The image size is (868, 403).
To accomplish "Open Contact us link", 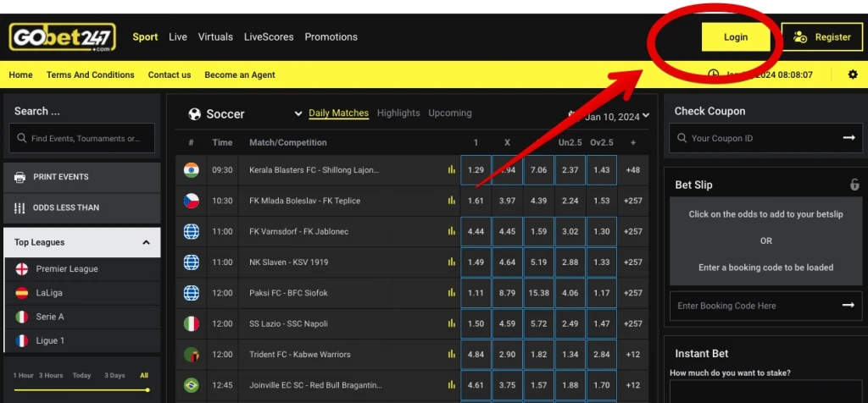I will point(170,75).
